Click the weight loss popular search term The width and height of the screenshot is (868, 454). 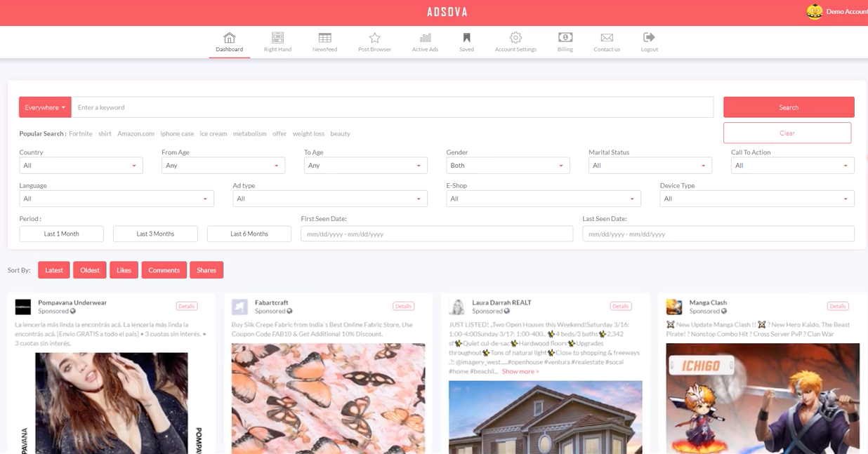[308, 133]
